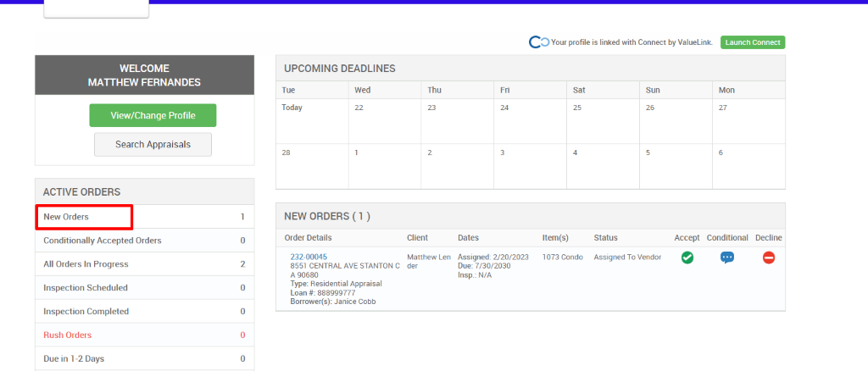Click Due: 7/30/2030 date text
The height and width of the screenshot is (371, 868).
[484, 266]
